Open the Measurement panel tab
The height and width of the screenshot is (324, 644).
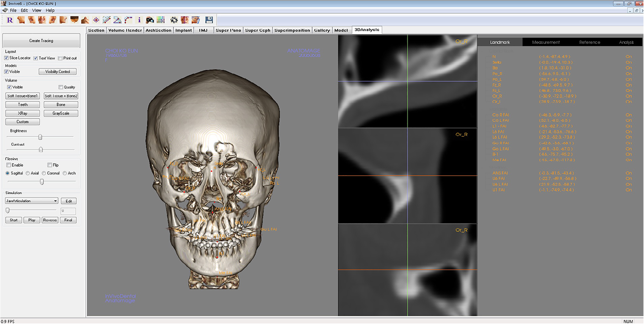(x=546, y=42)
